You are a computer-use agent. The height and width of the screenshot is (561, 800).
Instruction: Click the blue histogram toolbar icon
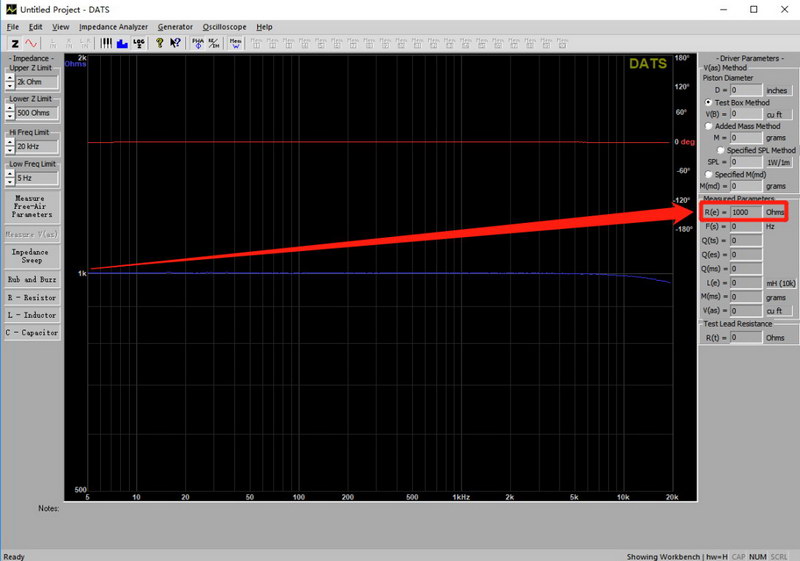point(122,43)
